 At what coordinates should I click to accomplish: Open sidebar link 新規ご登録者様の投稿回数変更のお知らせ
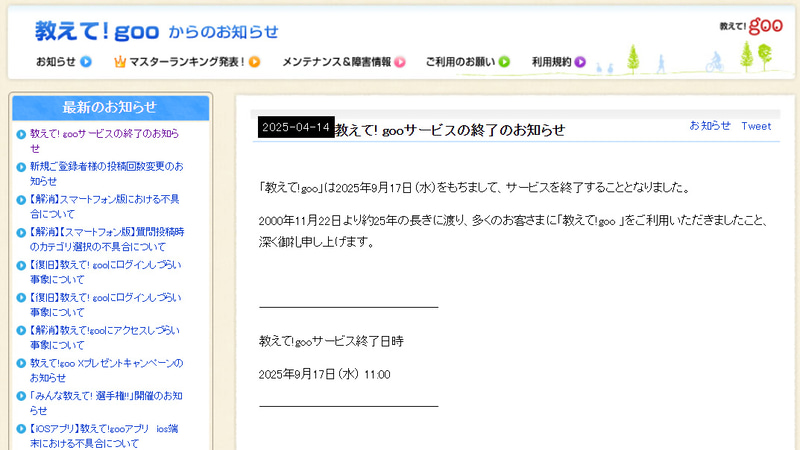(x=106, y=173)
